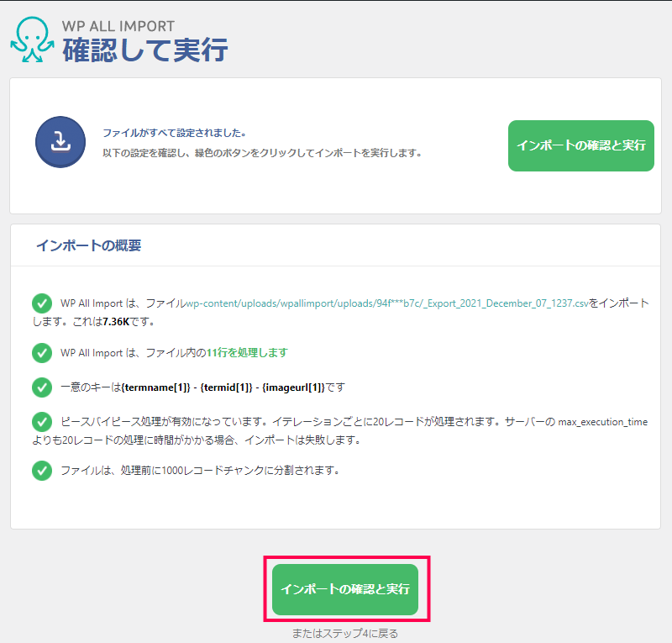Click the max_execution_time text

pos(602,422)
